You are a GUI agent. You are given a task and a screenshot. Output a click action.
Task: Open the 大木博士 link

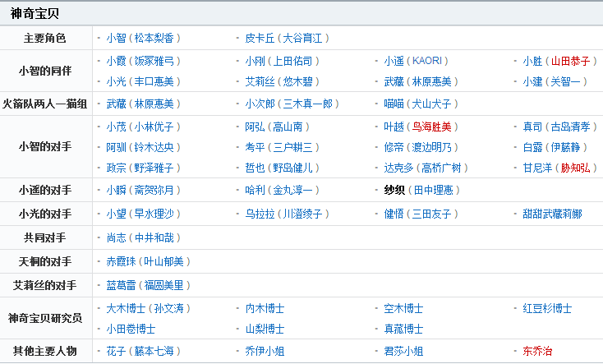coord(126,309)
